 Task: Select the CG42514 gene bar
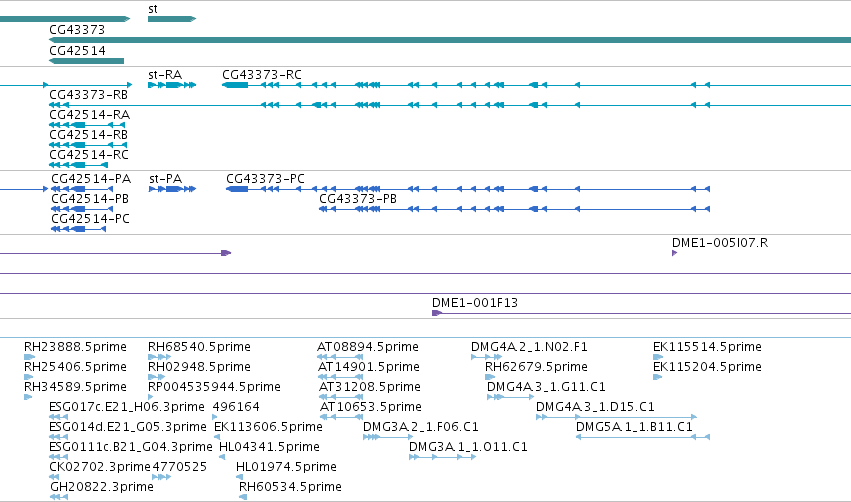(87, 61)
